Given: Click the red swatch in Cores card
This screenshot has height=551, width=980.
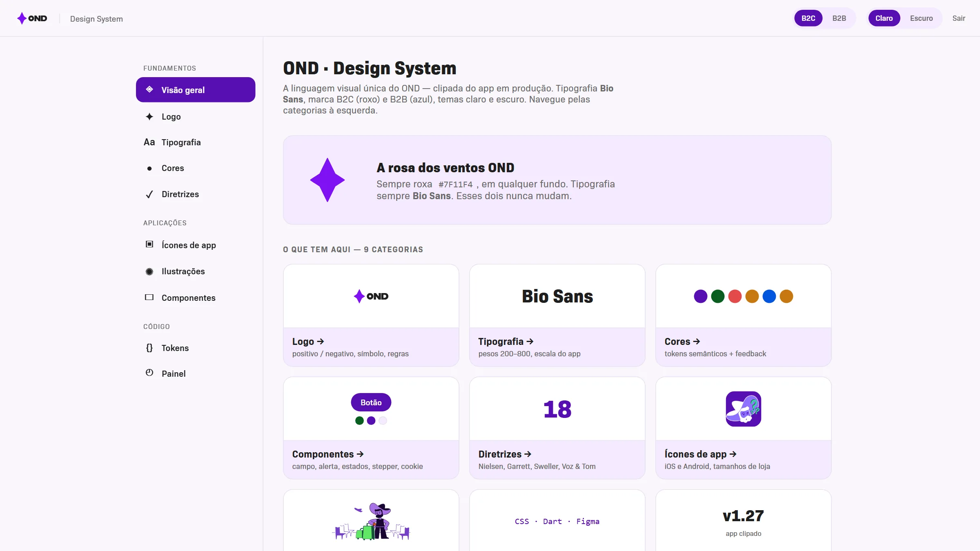Looking at the screenshot, I should pyautogui.click(x=735, y=296).
